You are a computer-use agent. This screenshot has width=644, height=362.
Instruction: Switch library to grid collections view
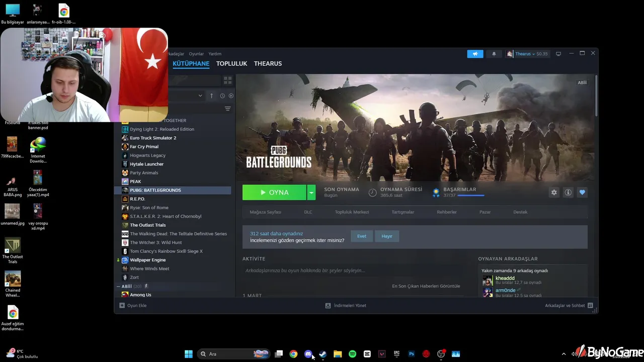227,80
